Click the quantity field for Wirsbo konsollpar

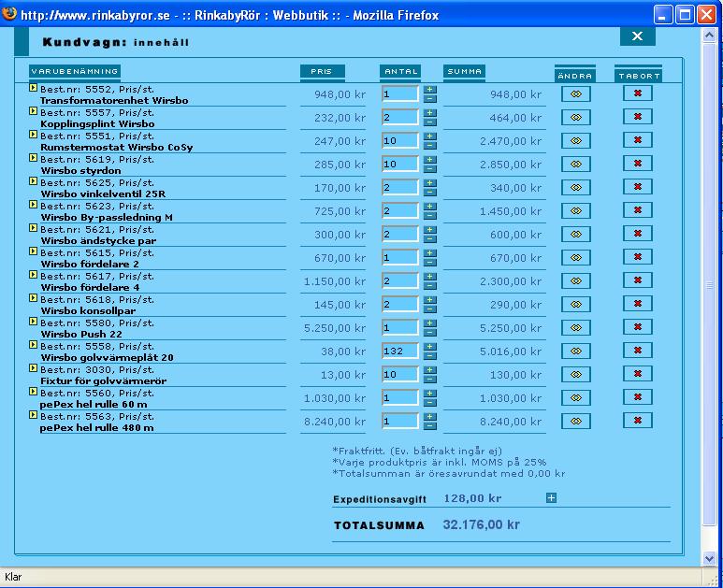[400, 304]
